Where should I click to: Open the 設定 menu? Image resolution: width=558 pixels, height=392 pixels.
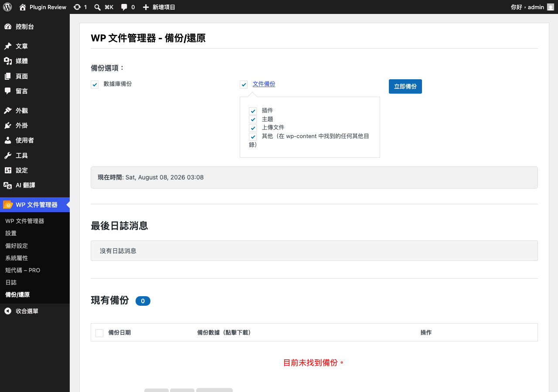pyautogui.click(x=35, y=170)
